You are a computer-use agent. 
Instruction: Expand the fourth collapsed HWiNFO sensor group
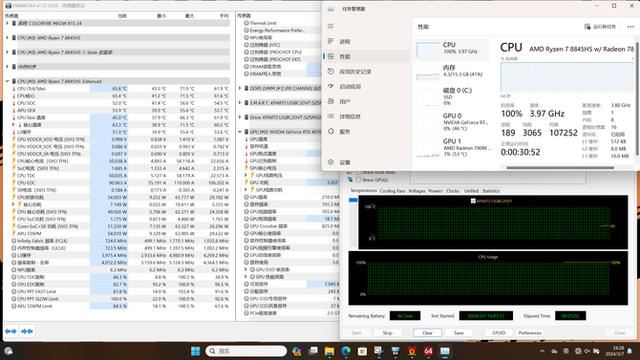[x=7, y=67]
